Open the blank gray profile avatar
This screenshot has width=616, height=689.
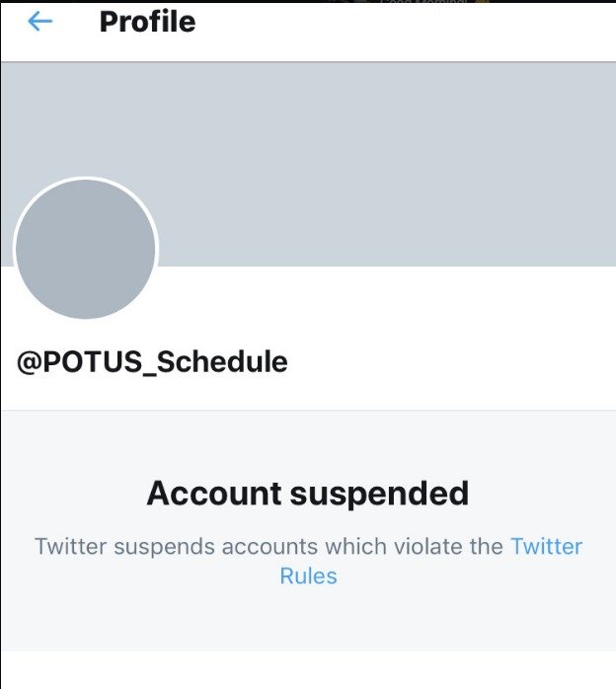[86, 249]
